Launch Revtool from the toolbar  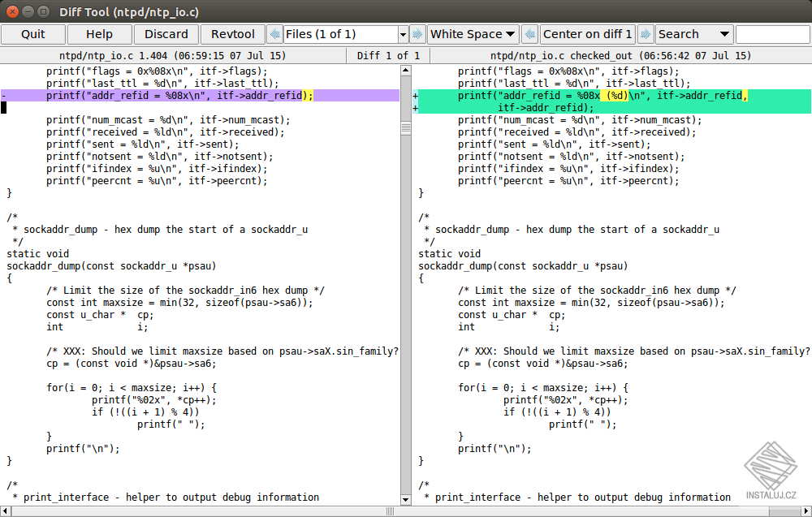click(232, 34)
